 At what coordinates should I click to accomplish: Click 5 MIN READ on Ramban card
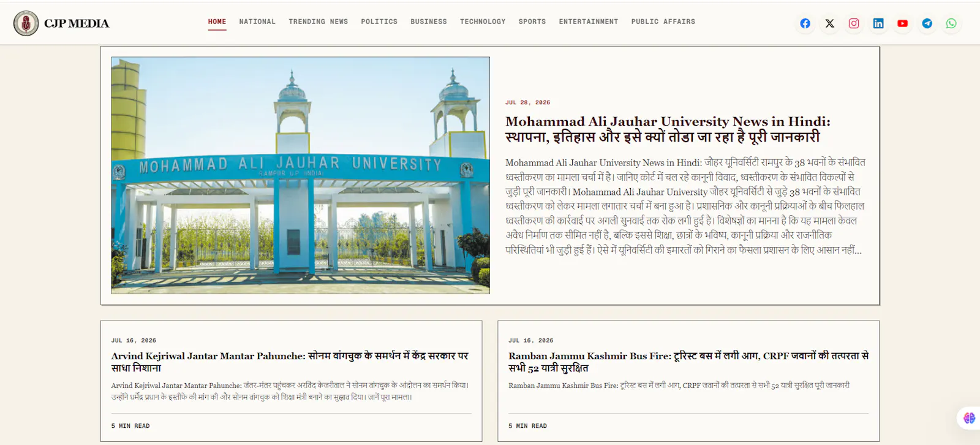pyautogui.click(x=527, y=426)
